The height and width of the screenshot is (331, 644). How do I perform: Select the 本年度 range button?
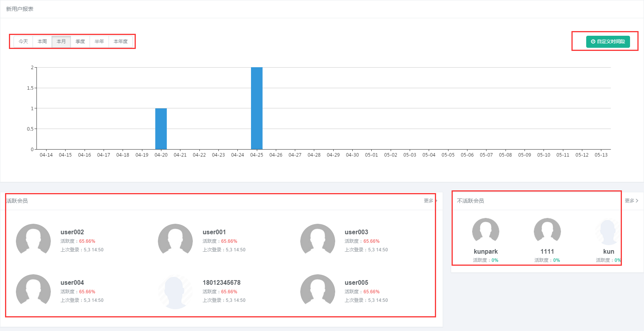[121, 42]
